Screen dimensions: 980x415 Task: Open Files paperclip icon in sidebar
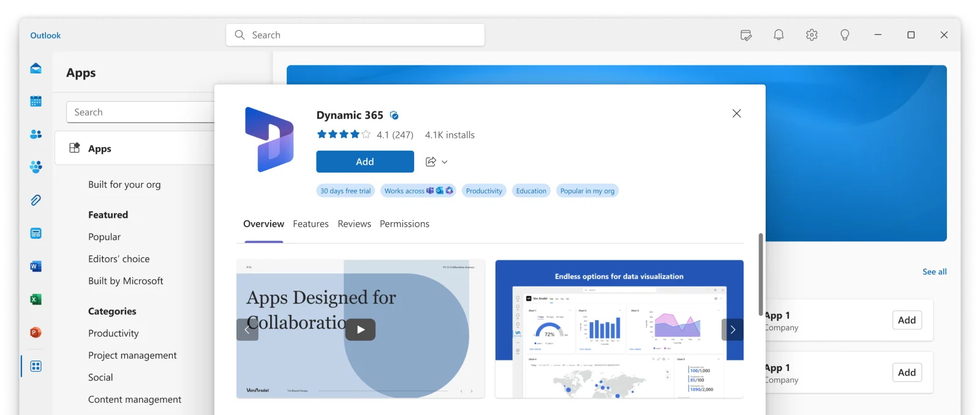pos(36,200)
